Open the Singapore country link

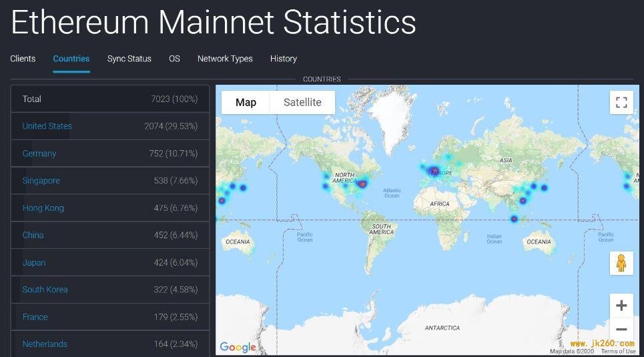click(x=41, y=181)
